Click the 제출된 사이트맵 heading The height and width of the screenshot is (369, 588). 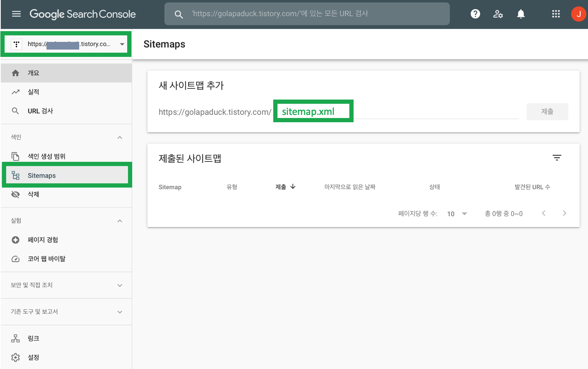tap(190, 158)
